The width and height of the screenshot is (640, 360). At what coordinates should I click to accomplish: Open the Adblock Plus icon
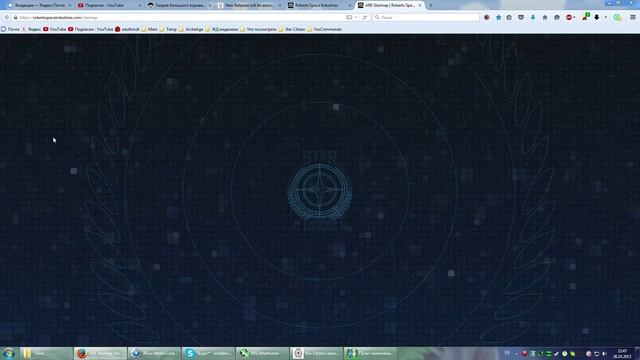[569, 18]
